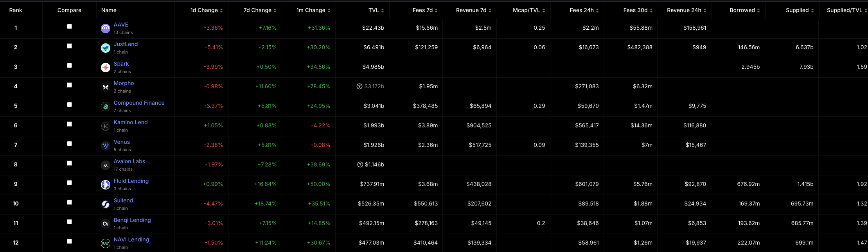Tick the compare checkbox for Fluid Lending
Screen dimensions: 868x252
tap(69, 183)
